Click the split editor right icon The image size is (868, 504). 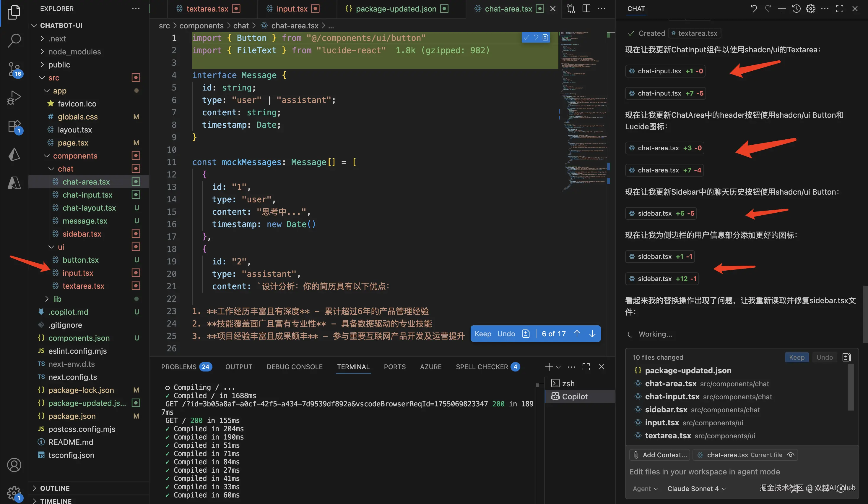point(586,9)
